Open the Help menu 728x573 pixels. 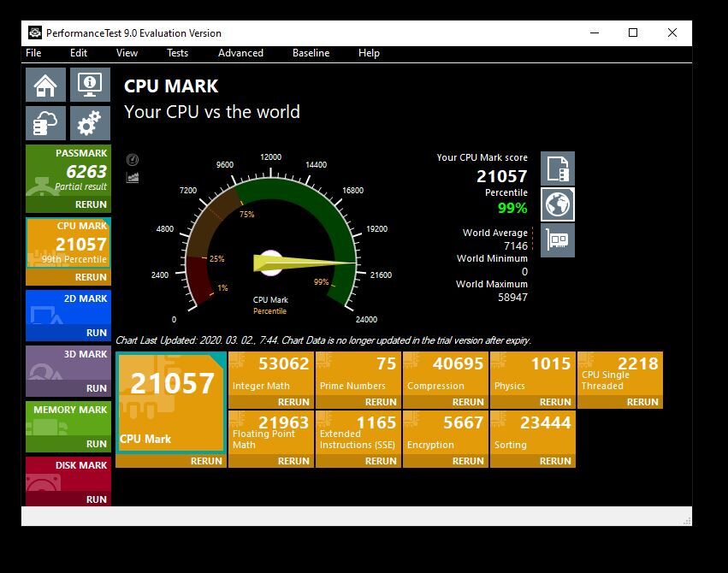click(x=369, y=53)
